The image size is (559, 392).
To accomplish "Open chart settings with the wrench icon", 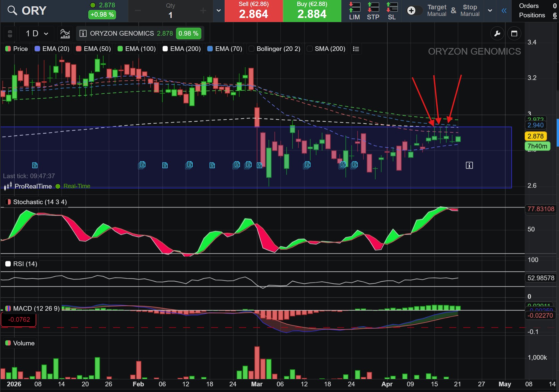I will point(497,34).
